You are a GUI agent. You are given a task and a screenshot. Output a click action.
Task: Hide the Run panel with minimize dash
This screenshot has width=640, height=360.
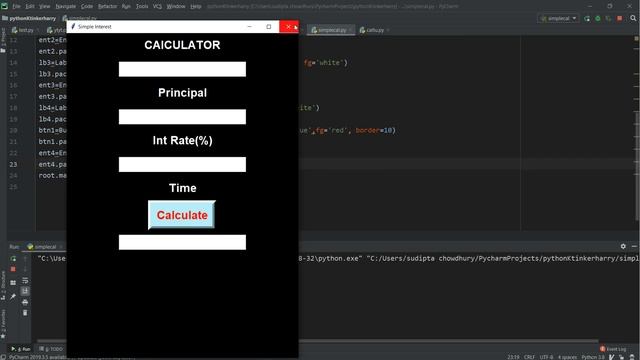(x=634, y=246)
